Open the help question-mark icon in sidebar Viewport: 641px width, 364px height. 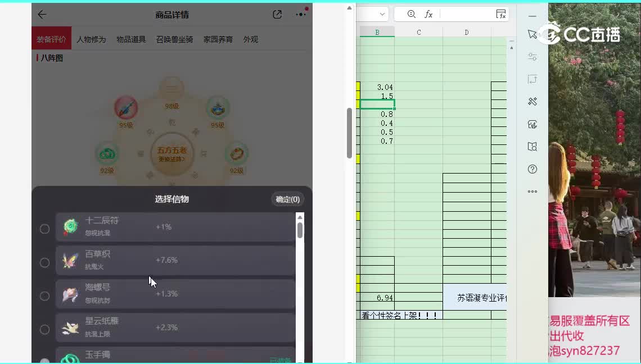[x=532, y=169]
